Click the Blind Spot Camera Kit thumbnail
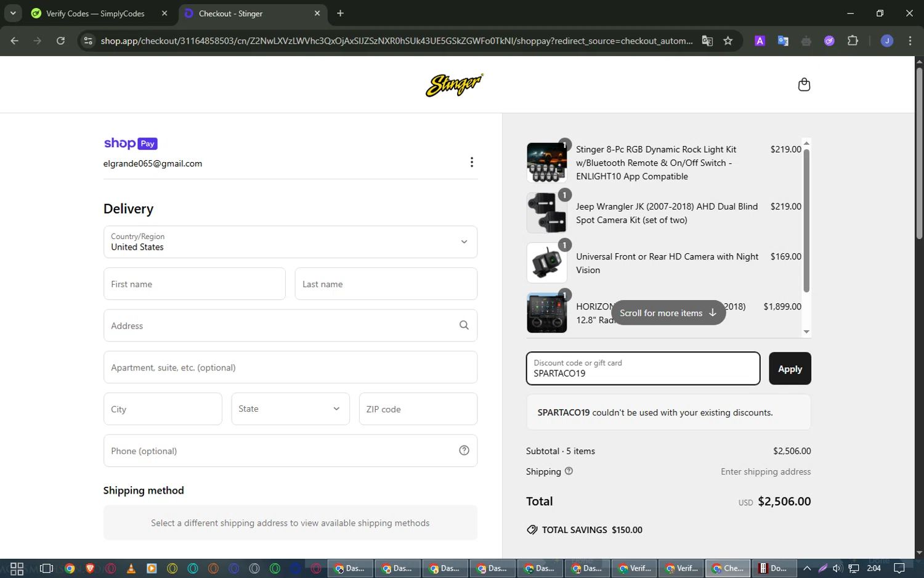 (547, 213)
